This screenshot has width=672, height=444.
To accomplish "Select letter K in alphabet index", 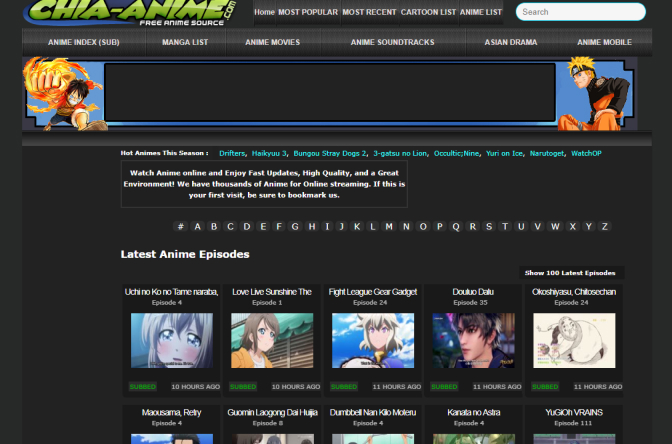I will [357, 226].
